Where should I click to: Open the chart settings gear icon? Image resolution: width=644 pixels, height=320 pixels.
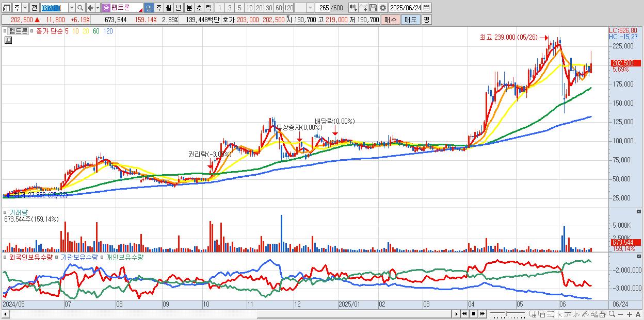coord(383,8)
